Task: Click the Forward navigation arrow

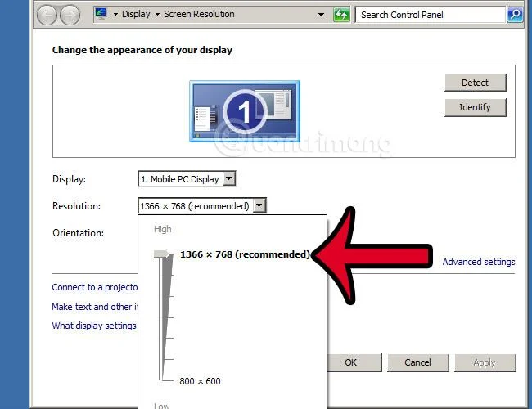Action: [70, 15]
